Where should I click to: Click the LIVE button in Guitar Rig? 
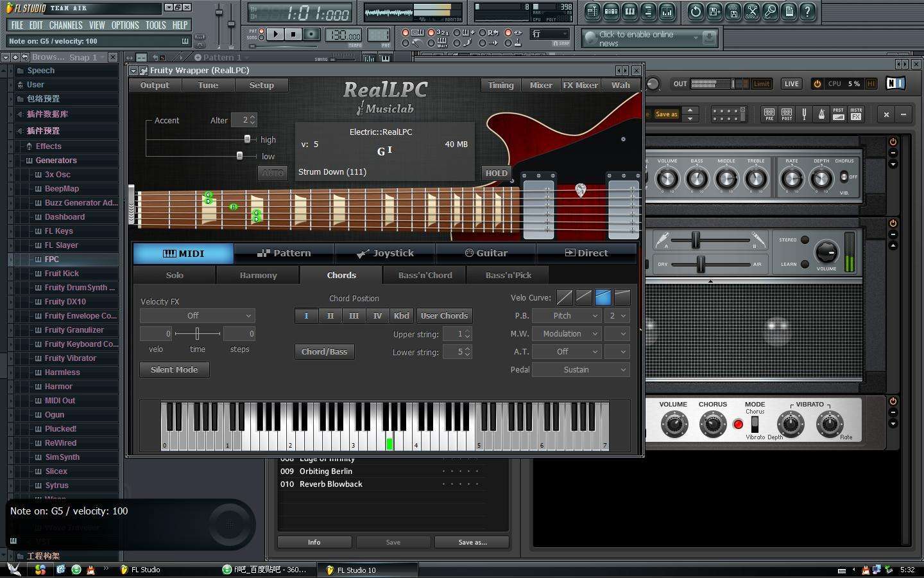tap(792, 83)
